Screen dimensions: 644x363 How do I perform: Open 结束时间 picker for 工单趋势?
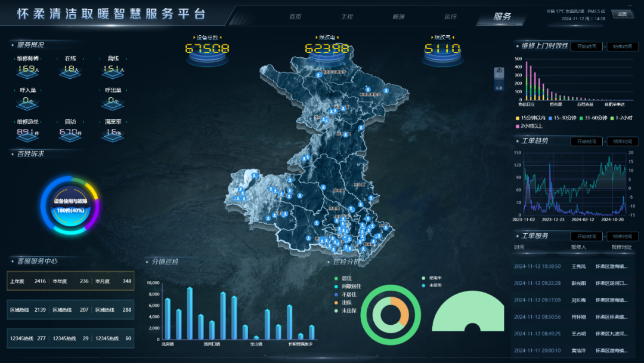(x=623, y=141)
